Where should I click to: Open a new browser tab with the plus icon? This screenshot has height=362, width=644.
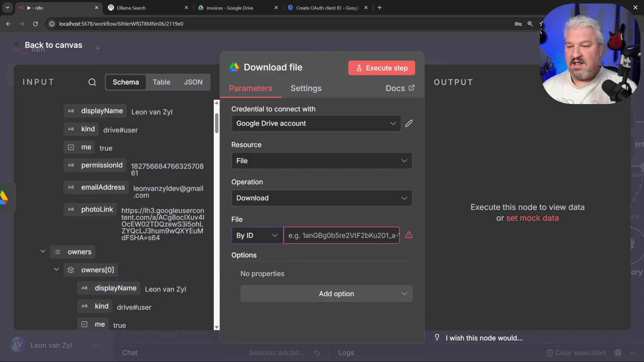click(x=379, y=8)
